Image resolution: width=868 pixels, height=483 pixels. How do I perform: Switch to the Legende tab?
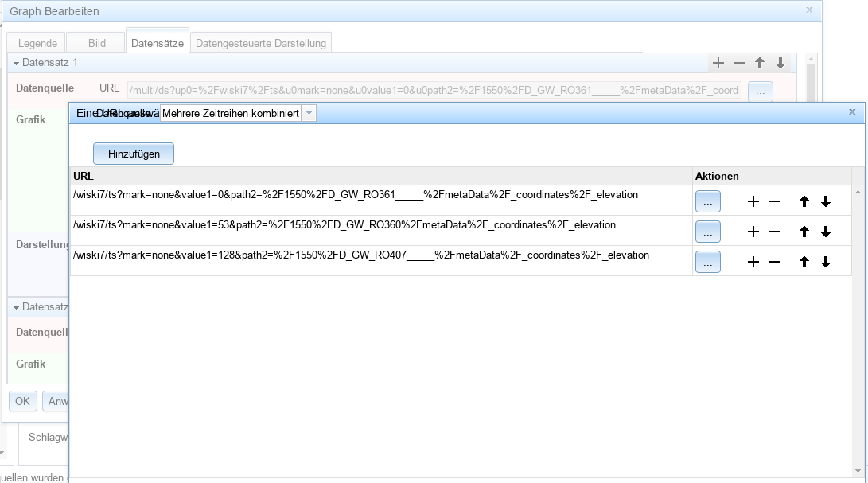[x=37, y=44]
